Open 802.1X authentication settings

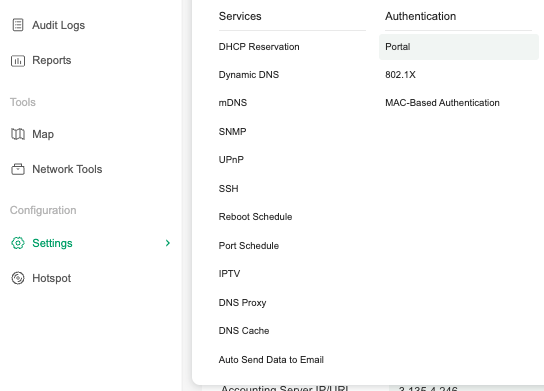pos(400,75)
